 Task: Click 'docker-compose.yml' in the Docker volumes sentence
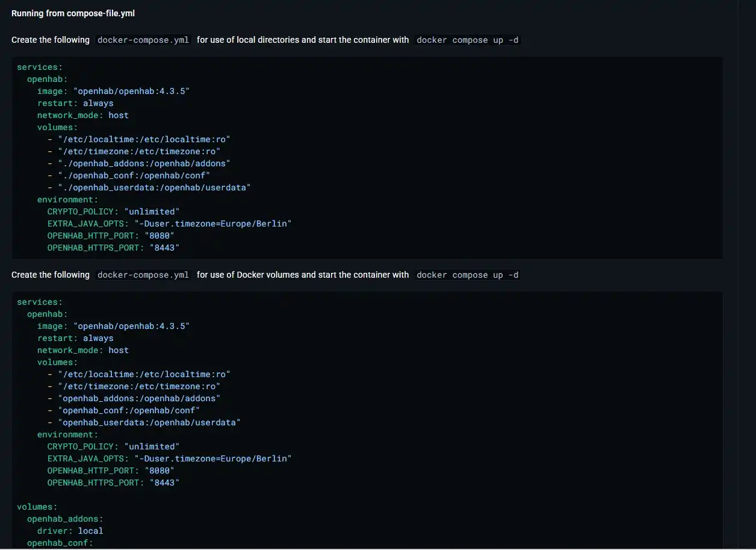(x=143, y=275)
